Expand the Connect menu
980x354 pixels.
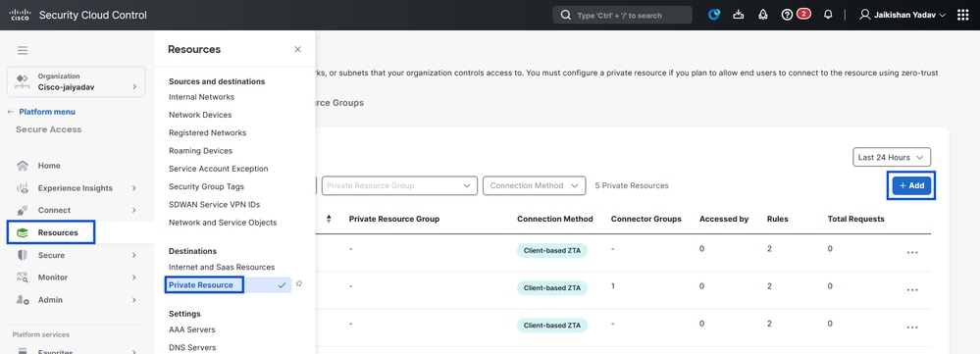click(x=77, y=211)
